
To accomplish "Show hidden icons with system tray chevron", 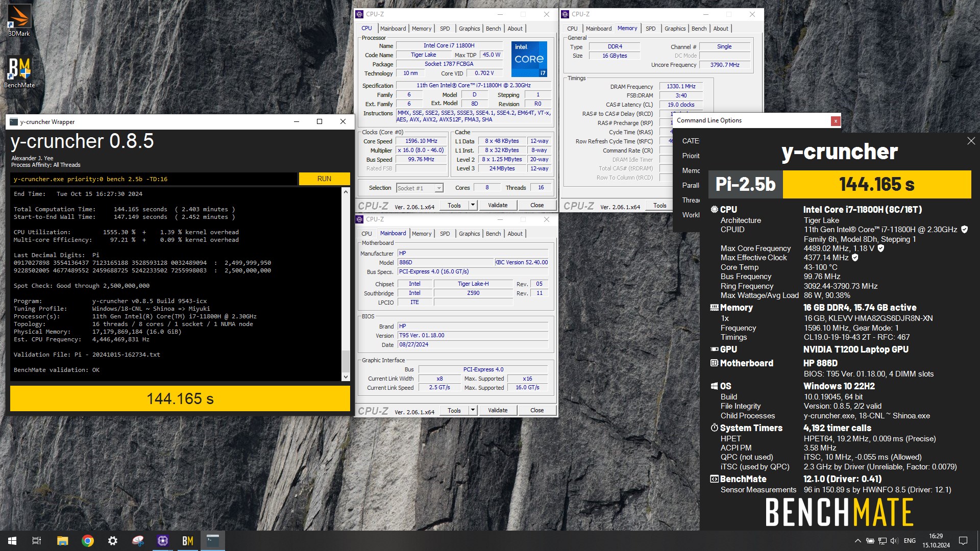I will pyautogui.click(x=858, y=541).
